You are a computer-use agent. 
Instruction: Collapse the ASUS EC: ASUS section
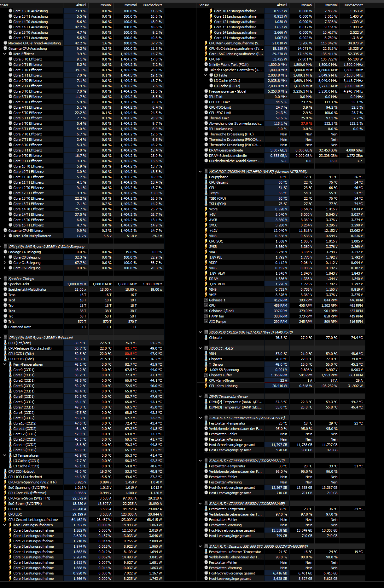[x=201, y=348]
